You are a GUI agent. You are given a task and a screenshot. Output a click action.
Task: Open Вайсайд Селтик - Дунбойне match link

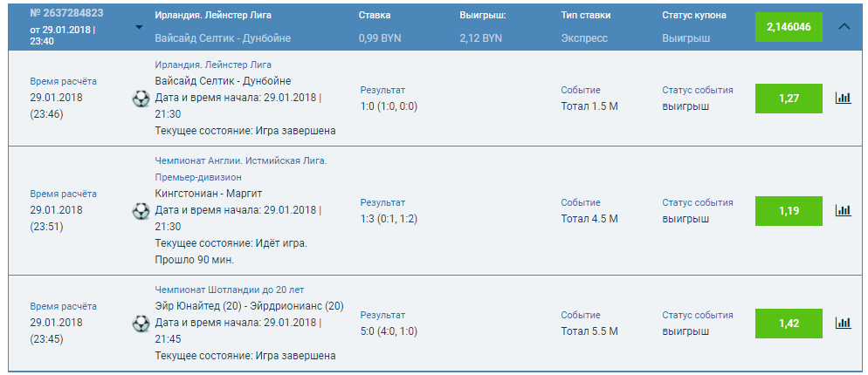(x=223, y=81)
